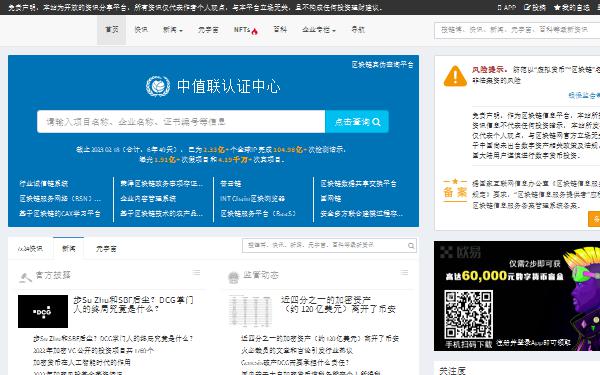Screen dimensions: 600x375
Task: Open the 元宇宙 menu item
Action: tap(208, 30)
